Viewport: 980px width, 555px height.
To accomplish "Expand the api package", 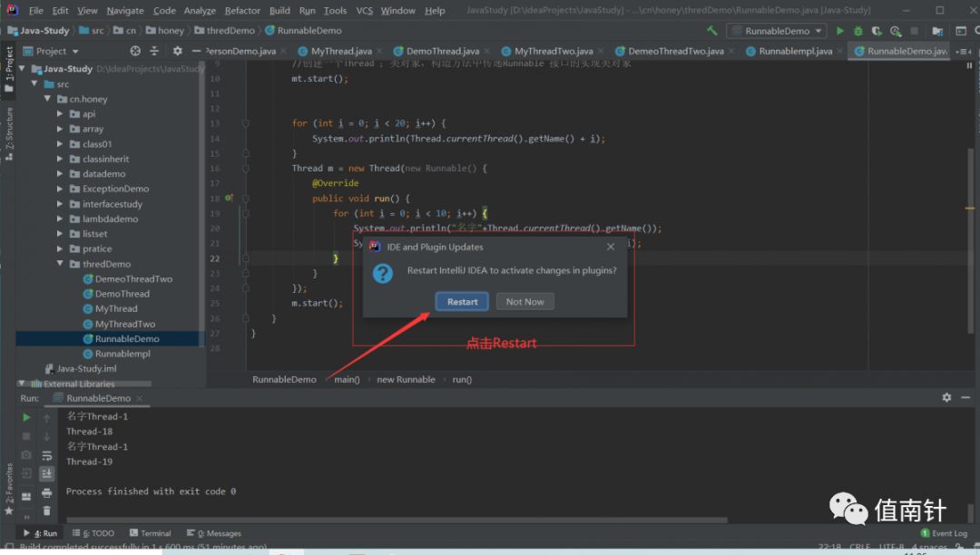I will [x=60, y=113].
